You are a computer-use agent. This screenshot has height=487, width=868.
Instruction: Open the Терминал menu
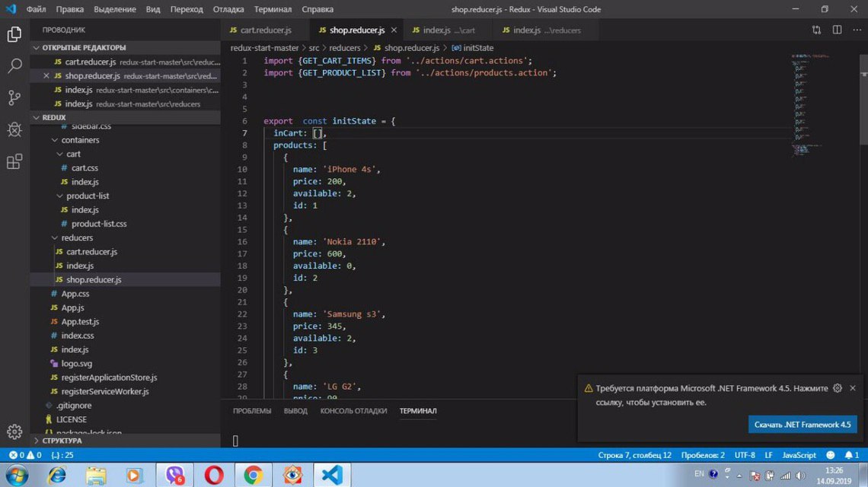click(272, 10)
